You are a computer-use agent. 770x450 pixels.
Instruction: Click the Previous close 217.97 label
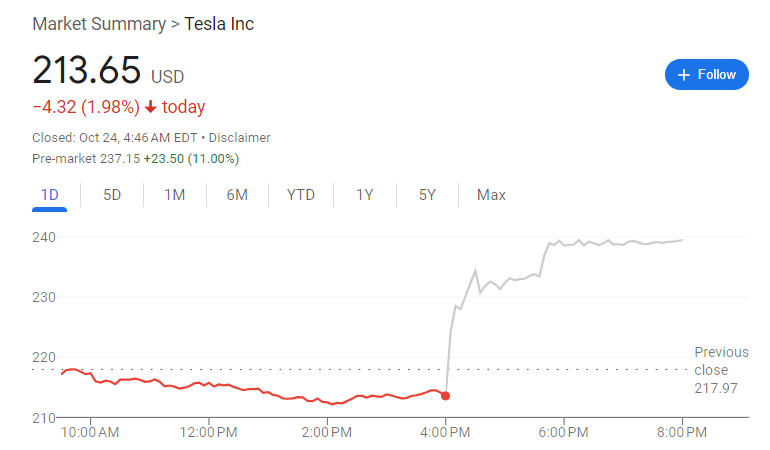pyautogui.click(x=721, y=370)
